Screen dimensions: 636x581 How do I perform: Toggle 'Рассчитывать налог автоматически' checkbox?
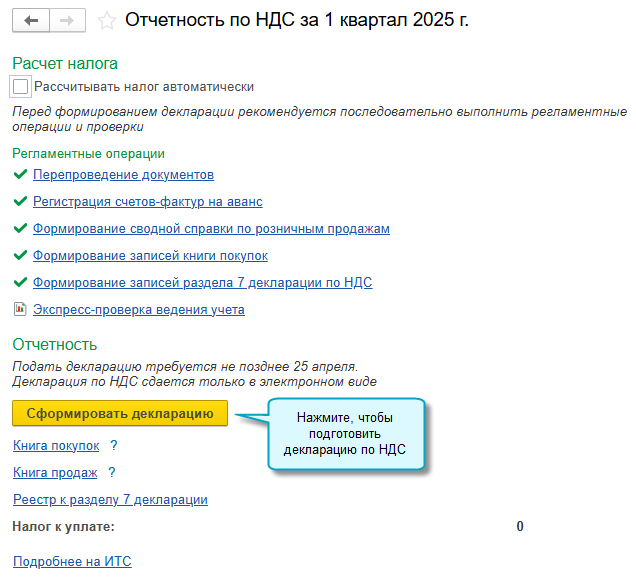tap(20, 86)
